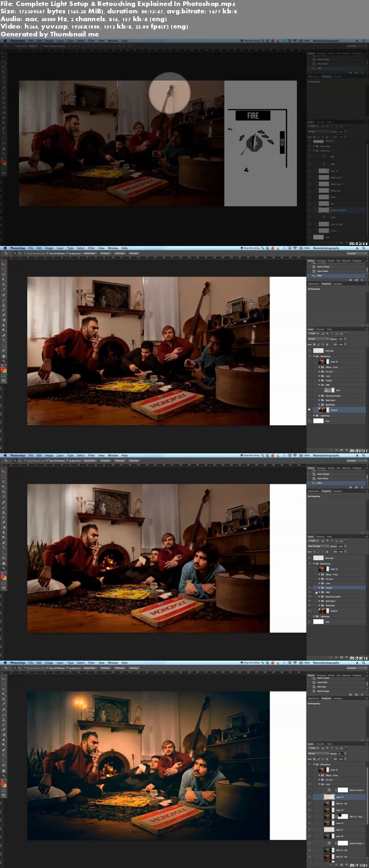The image size is (369, 868).
Task: Switch to the Adjustments tab in 00:11:01 frame
Action: [x=314, y=698]
